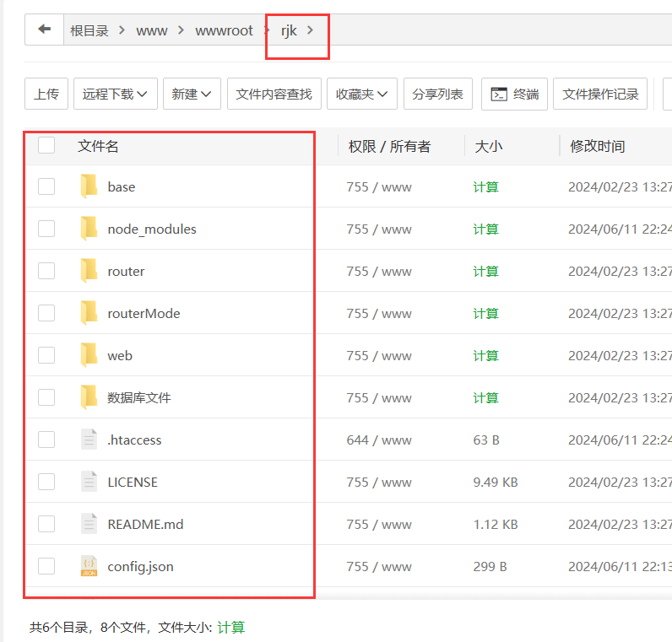The height and width of the screenshot is (642, 672).
Task: Open the 分享列表 button
Action: click(438, 94)
